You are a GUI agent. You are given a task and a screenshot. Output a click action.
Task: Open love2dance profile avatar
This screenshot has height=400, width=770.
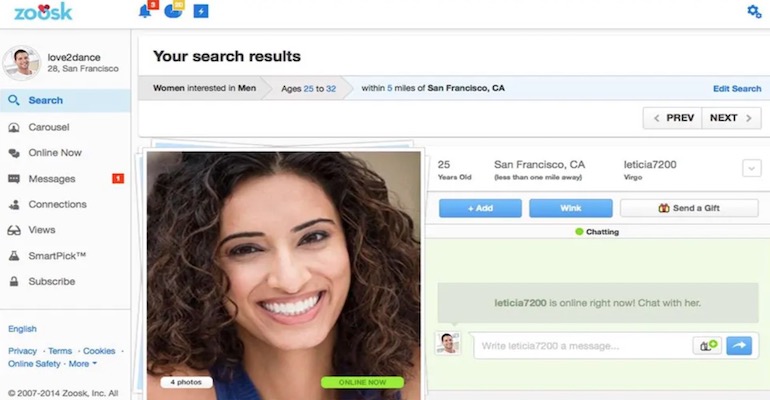[x=21, y=64]
